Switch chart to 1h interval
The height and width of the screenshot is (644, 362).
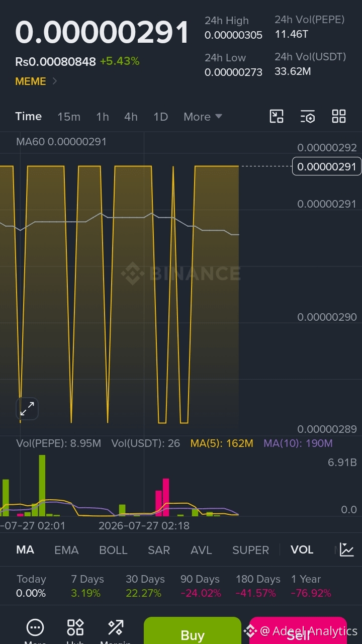[103, 117]
